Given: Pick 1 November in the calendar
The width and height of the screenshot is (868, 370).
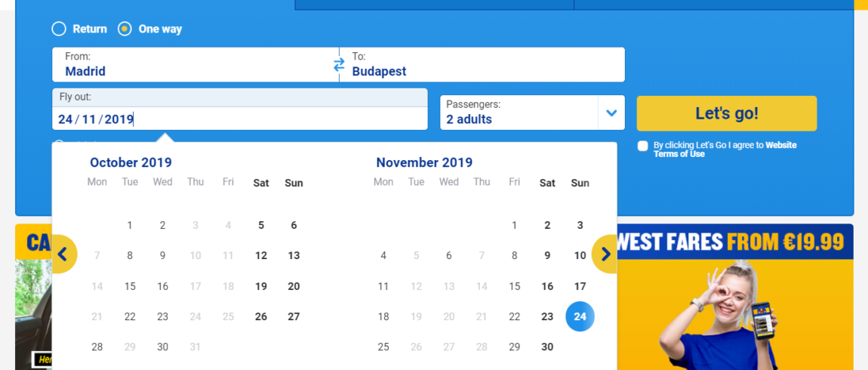Looking at the screenshot, I should [x=514, y=226].
